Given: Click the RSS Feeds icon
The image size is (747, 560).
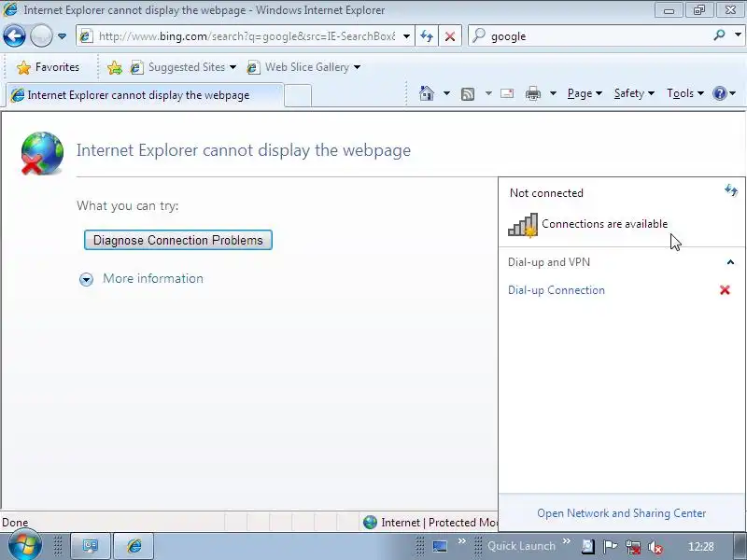Looking at the screenshot, I should 468,94.
